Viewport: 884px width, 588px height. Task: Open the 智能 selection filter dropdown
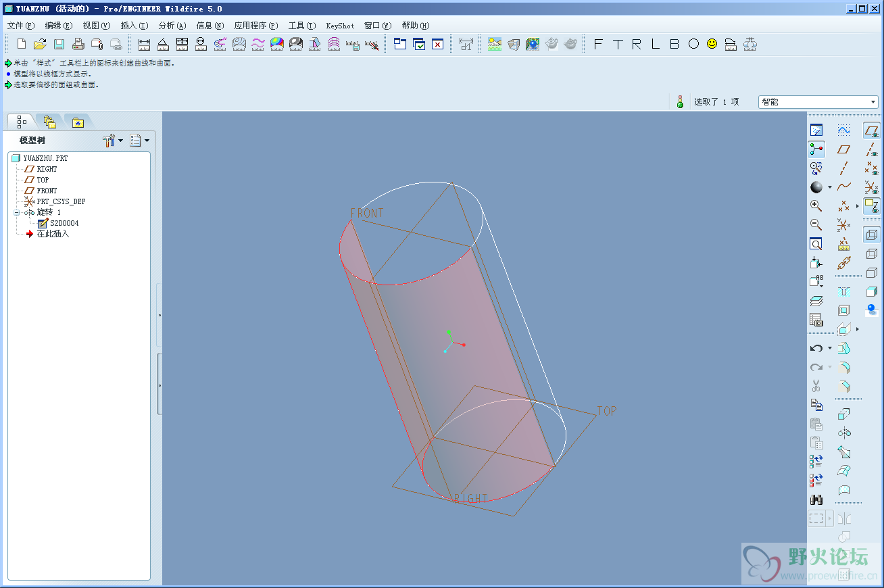(x=873, y=102)
